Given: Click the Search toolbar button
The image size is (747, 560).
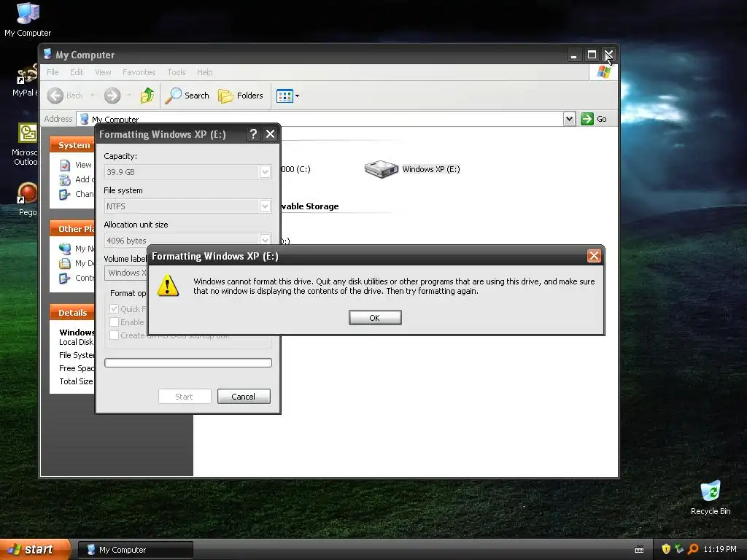Looking at the screenshot, I should click(187, 96).
